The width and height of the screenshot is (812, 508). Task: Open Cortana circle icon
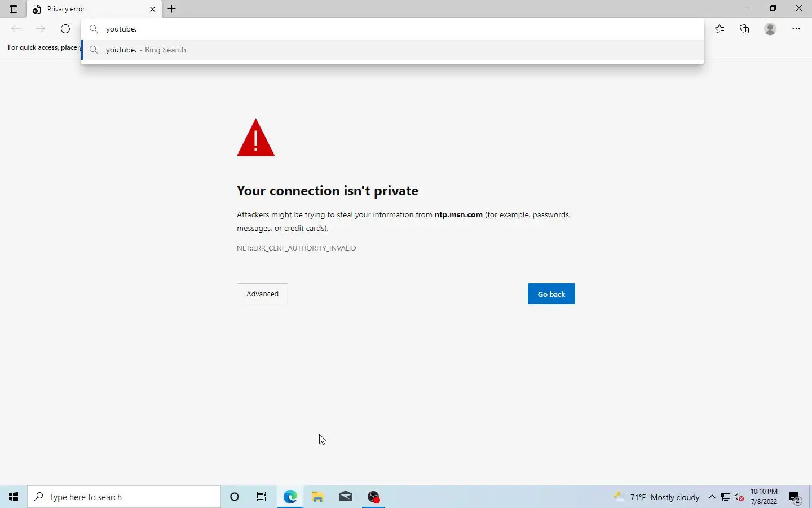click(x=235, y=497)
